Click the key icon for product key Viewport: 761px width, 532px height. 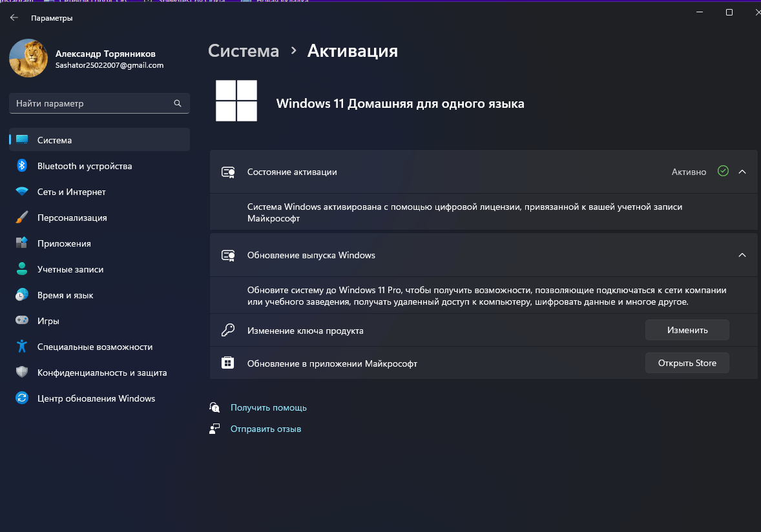227,331
